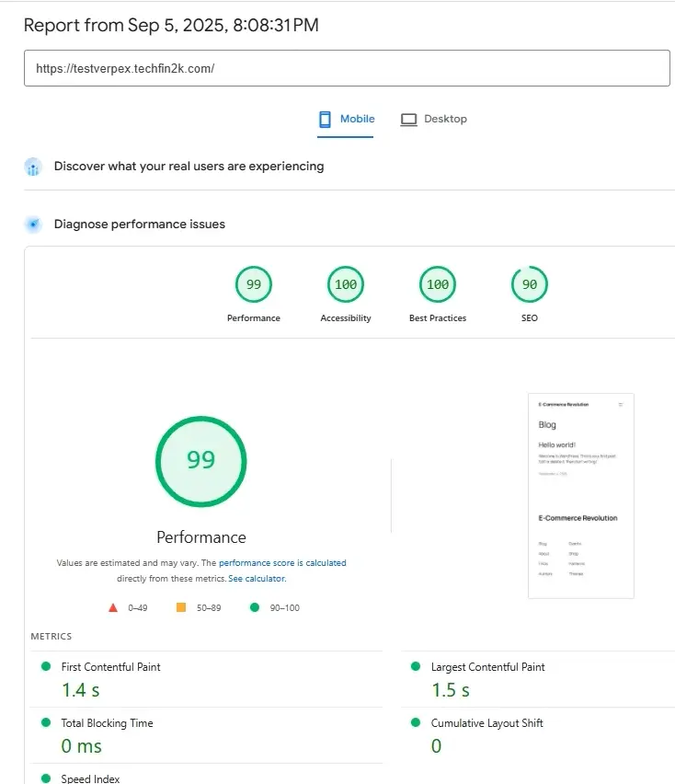Click the Total Blocking Time label
Image resolution: width=675 pixels, height=784 pixels.
coord(107,723)
